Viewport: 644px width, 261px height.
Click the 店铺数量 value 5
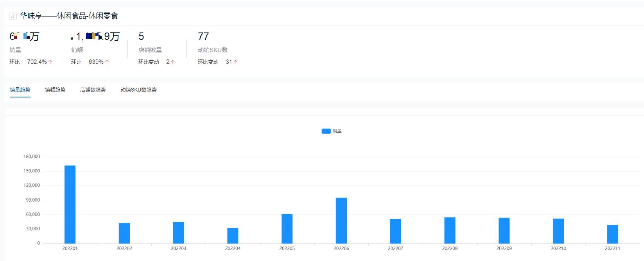tap(141, 36)
